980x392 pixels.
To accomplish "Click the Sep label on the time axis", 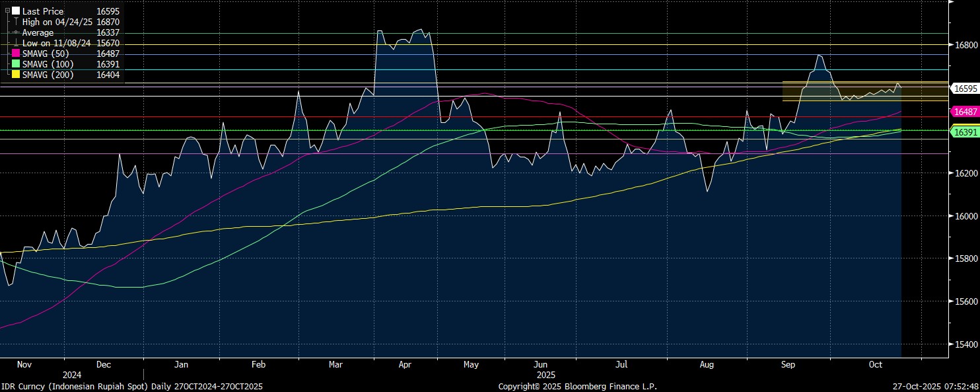I will tap(787, 364).
